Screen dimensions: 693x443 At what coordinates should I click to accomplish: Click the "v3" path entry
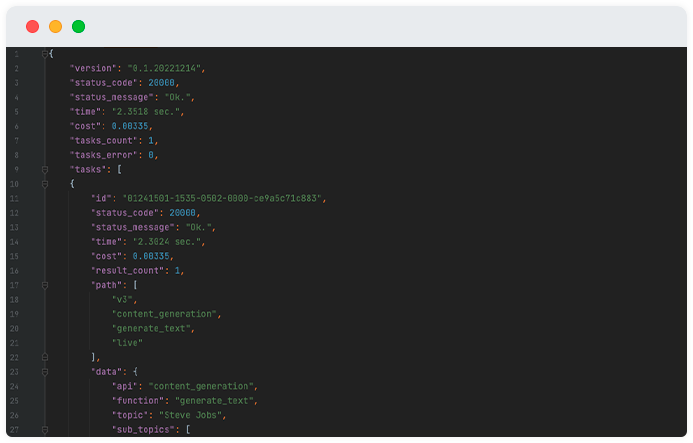pos(122,300)
